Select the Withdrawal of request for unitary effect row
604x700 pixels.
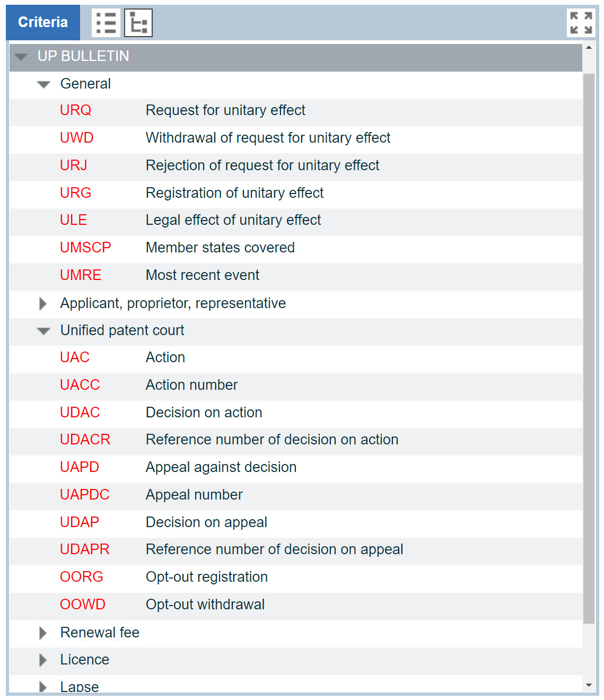[268, 138]
